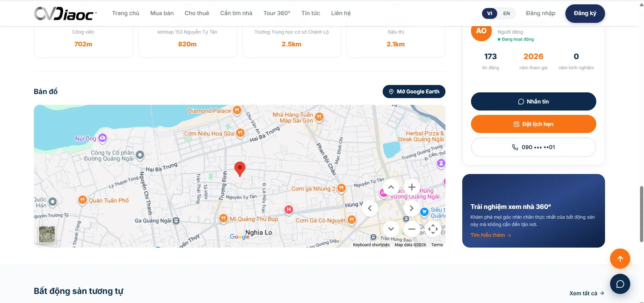Open the Cho thuê menu
644x303 pixels.
[197, 13]
